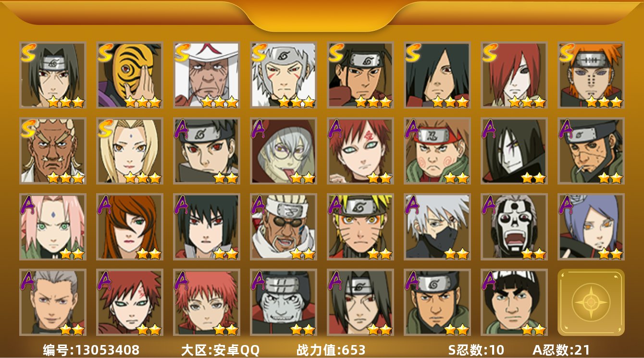
Task: Choose the blue shark-faced ninja portrait
Action: pyautogui.click(x=283, y=302)
